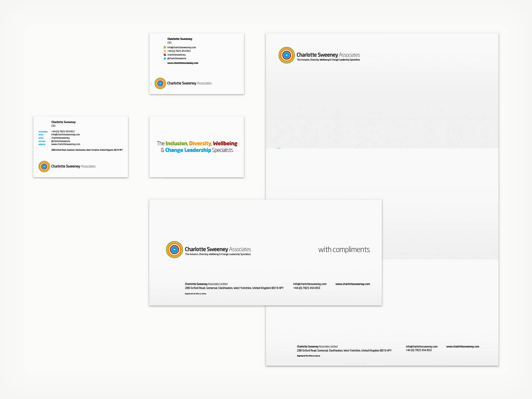Click 'Charlotte Sweeney Associates Limited' on compliments slip footer
The height and width of the screenshot is (399, 532).
click(206, 284)
